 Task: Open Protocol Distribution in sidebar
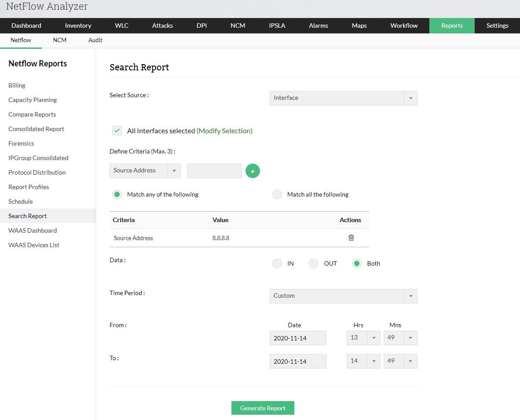37,172
